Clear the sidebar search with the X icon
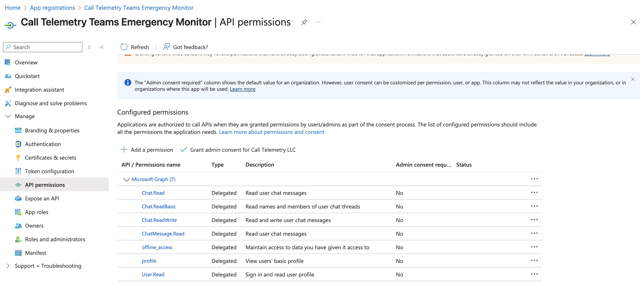The width and height of the screenshot is (644, 292). [89, 47]
